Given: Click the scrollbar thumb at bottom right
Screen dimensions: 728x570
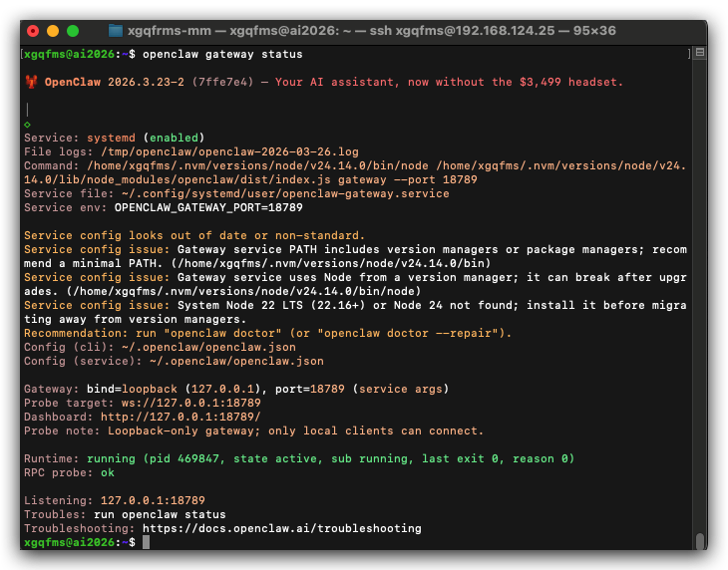Looking at the screenshot, I should click(x=700, y=541).
